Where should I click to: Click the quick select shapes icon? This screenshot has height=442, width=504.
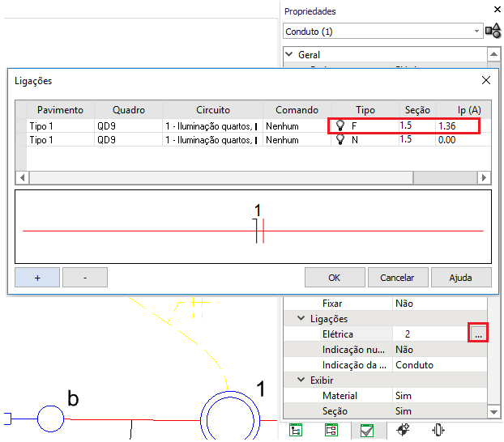point(493,32)
